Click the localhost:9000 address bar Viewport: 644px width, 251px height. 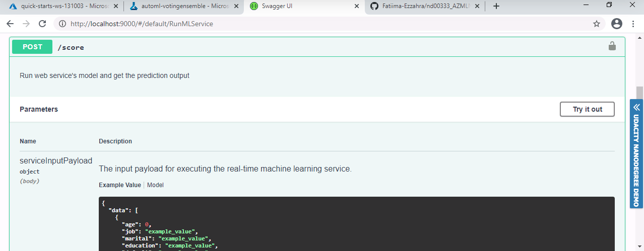pos(323,24)
